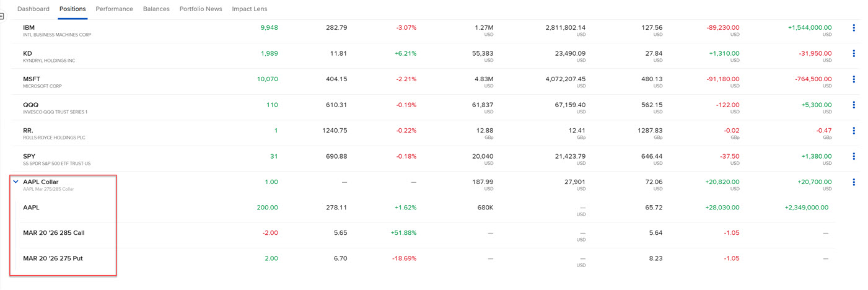Switch to the Dashboard tab
The height and width of the screenshot is (290, 868).
(33, 9)
